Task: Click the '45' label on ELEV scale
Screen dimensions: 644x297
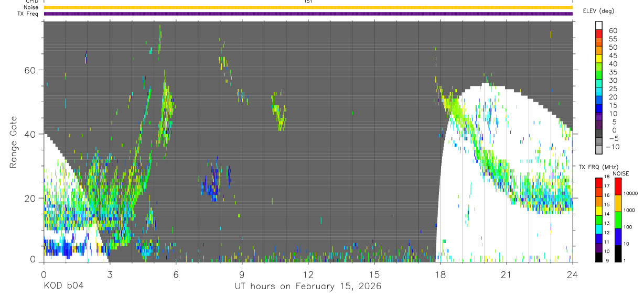Action: coord(612,56)
